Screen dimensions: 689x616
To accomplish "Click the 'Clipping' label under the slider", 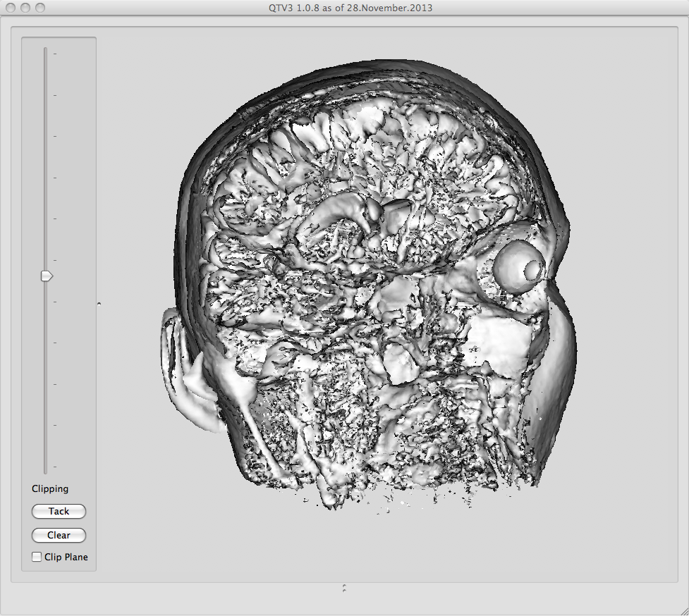I will 50,488.
